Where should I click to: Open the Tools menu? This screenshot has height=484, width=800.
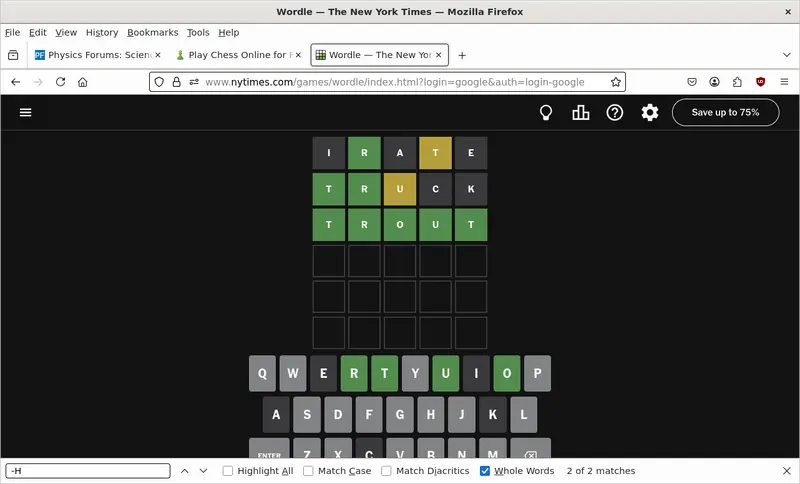pos(198,33)
